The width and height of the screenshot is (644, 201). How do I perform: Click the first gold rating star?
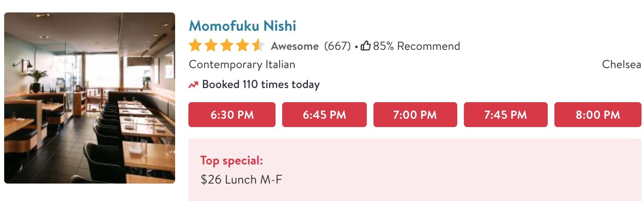coord(195,46)
